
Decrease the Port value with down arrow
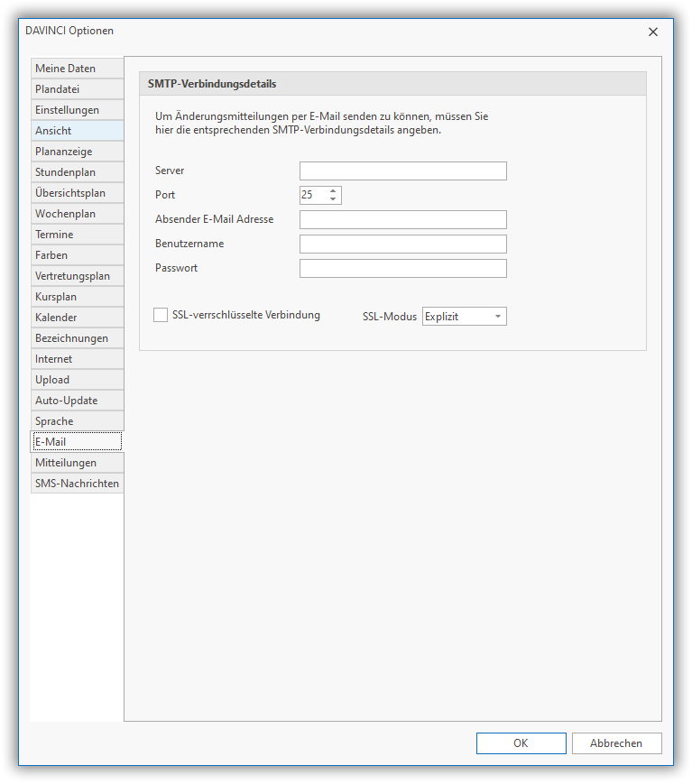tap(333, 199)
